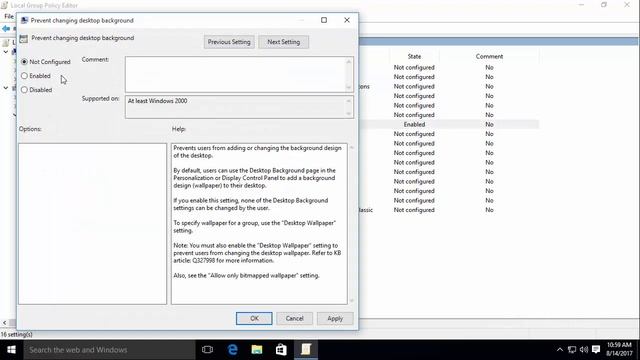The width and height of the screenshot is (640, 360).
Task: Open the volume tray icon
Action: coord(584,350)
